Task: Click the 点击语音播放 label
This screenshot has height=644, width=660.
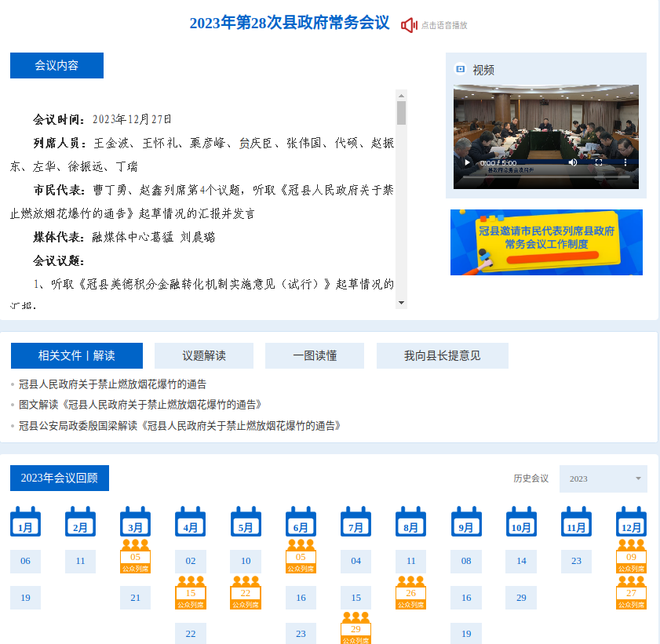Action: point(444,25)
